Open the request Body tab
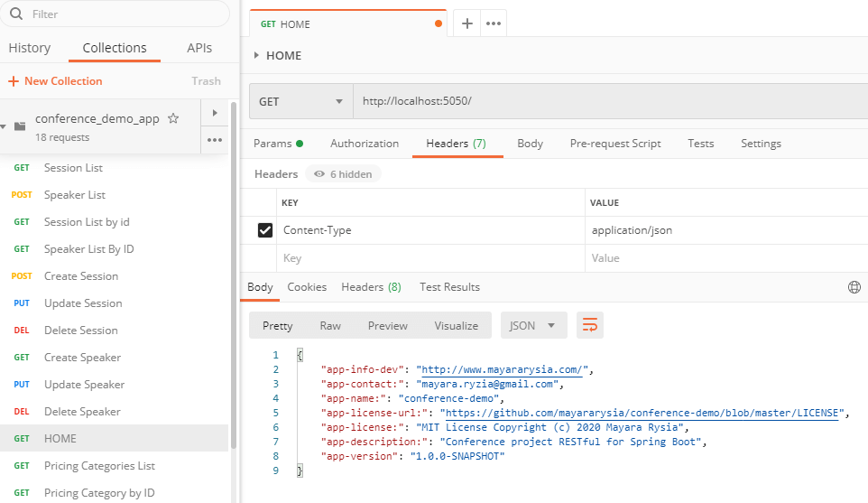868x503 pixels. [x=530, y=144]
